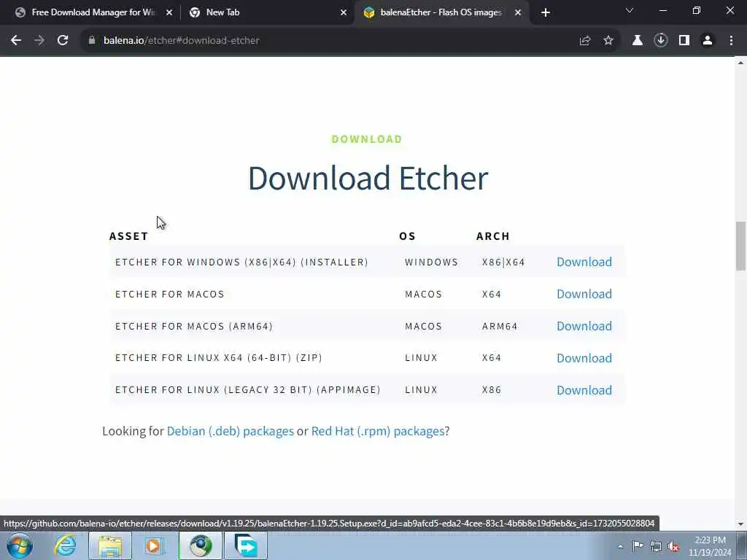747x560 pixels.
Task: Open taskbar clock showing 2:23 PM
Action: [x=710, y=546]
